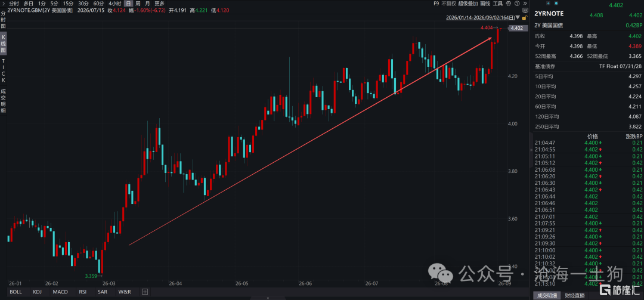The width and height of the screenshot is (644, 300).
Task: Open the 财经直播 tab
Action: [x=575, y=295]
